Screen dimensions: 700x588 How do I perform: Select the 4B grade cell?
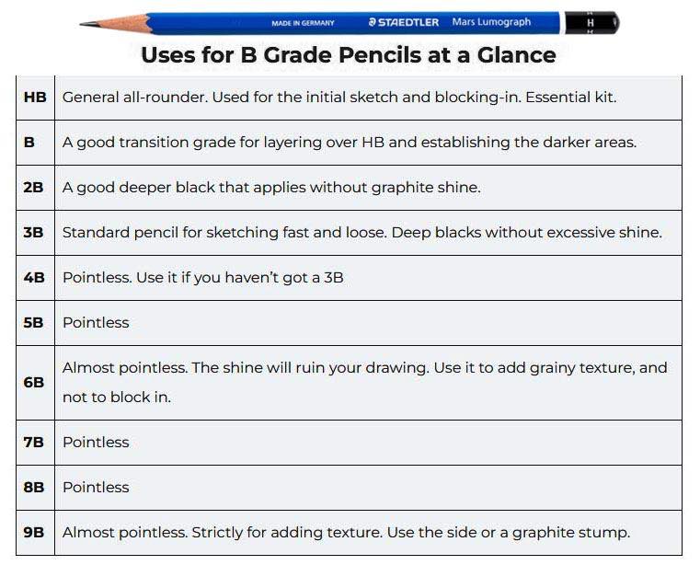[x=35, y=278]
